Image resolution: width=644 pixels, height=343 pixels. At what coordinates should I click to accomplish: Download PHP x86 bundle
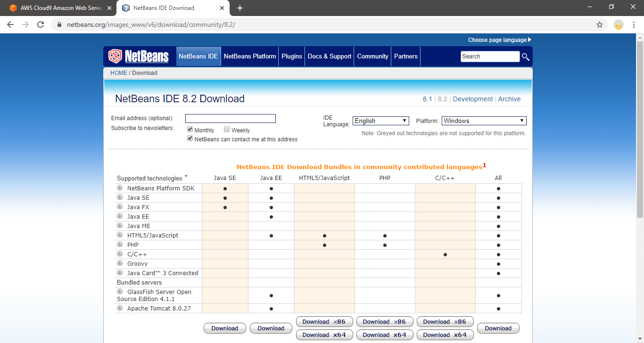coord(385,322)
